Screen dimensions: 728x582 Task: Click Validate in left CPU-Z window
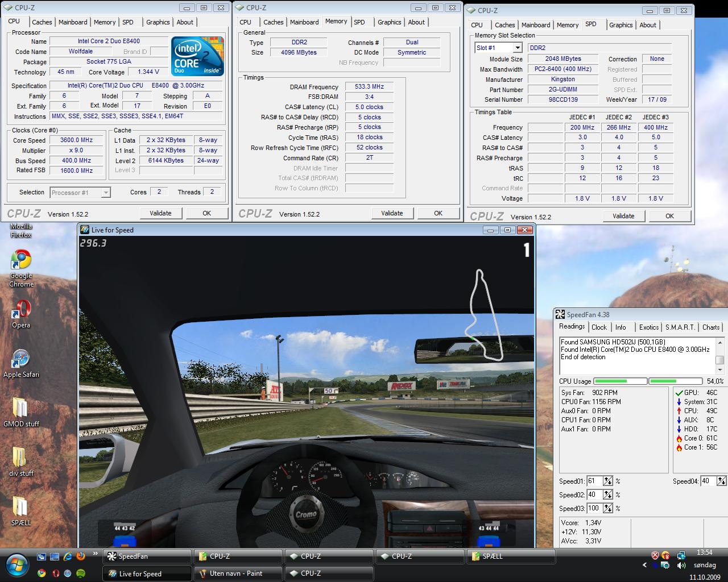click(160, 213)
